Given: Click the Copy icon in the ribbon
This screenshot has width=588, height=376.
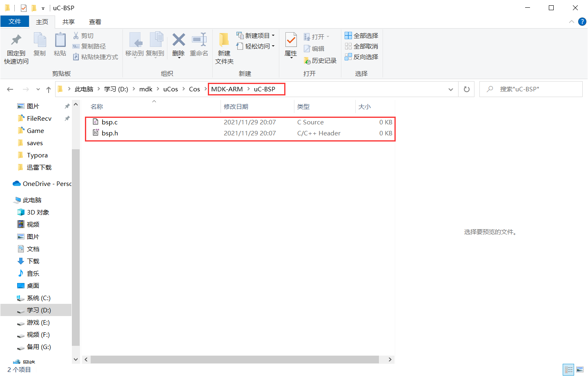Looking at the screenshot, I should pos(40,40).
